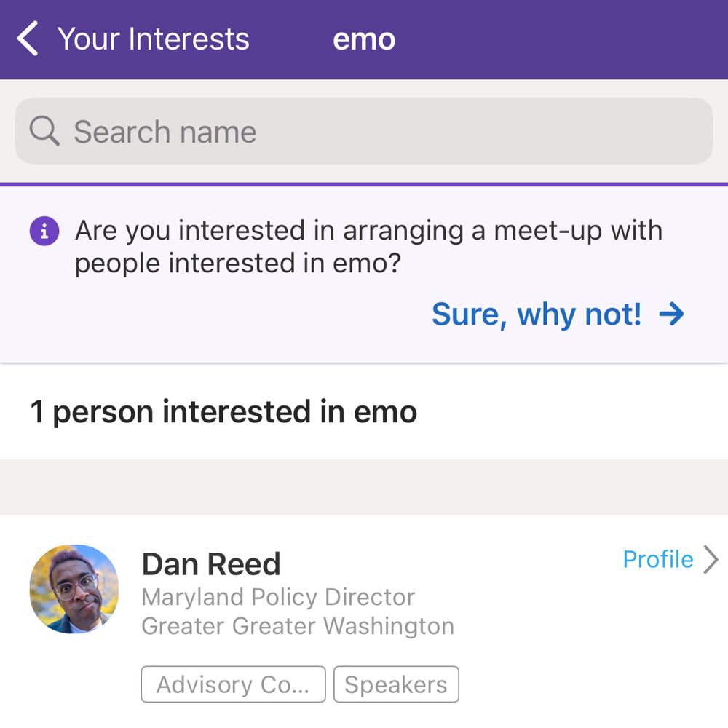Go back to Your Interests
728x728 pixels.
point(153,39)
